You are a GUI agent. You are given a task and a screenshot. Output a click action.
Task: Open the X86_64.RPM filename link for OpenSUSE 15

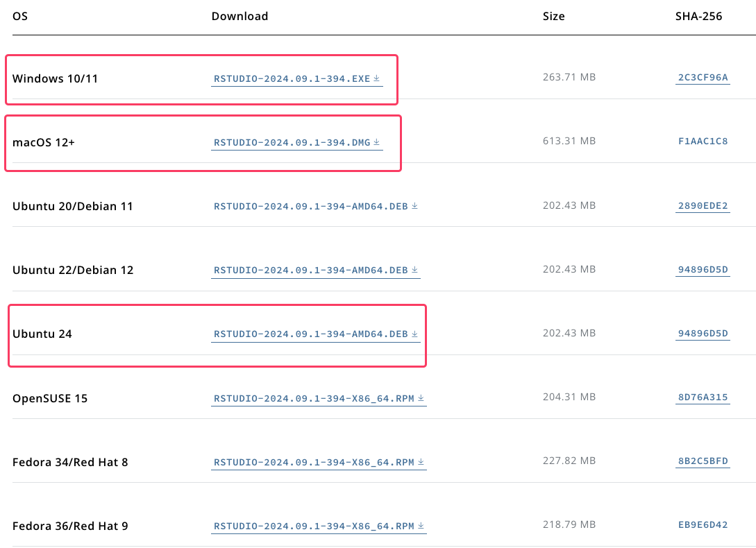tap(313, 399)
